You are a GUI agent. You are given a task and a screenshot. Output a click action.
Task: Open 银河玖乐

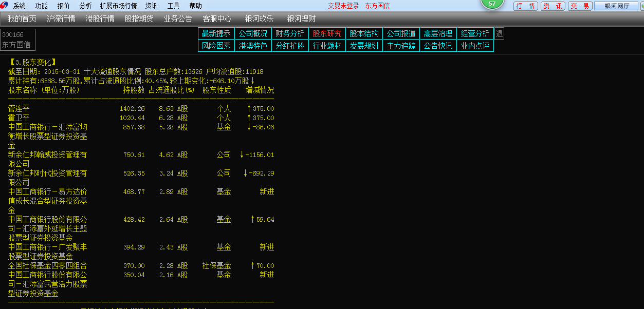tap(259, 19)
